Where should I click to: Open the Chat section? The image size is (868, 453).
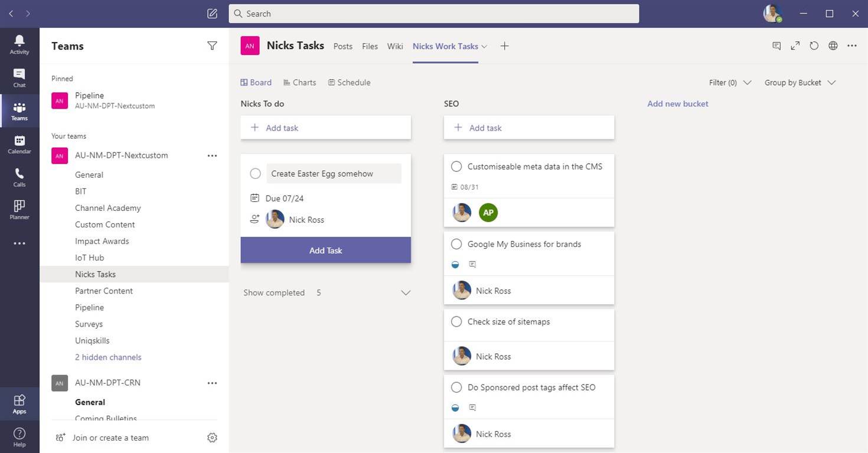19,78
